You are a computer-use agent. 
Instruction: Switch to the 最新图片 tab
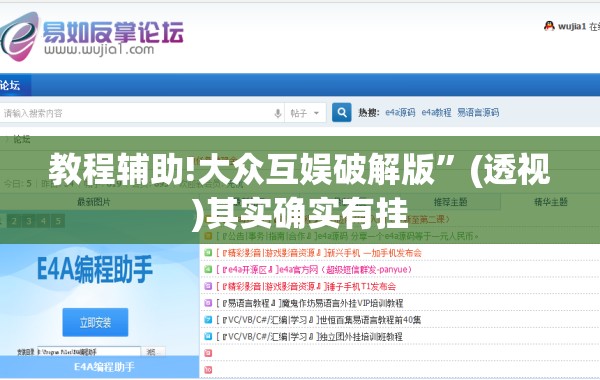coord(94,202)
